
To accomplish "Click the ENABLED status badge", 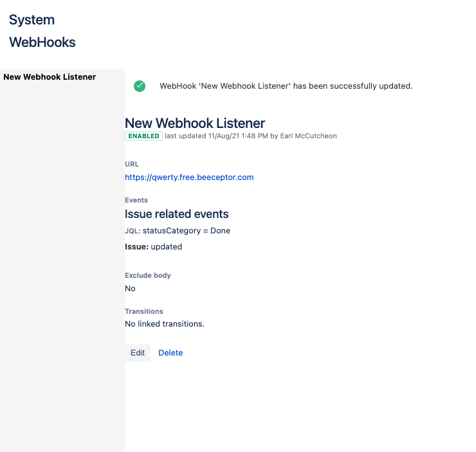I will point(143,136).
